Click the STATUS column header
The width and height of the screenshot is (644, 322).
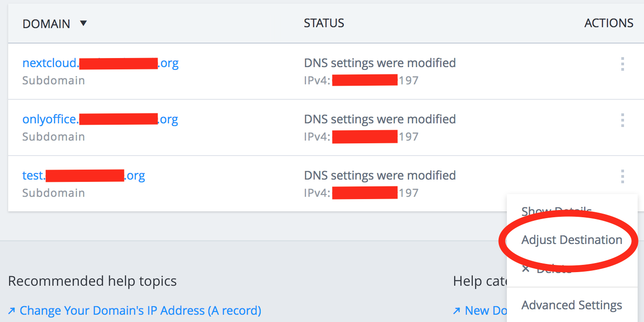point(324,23)
